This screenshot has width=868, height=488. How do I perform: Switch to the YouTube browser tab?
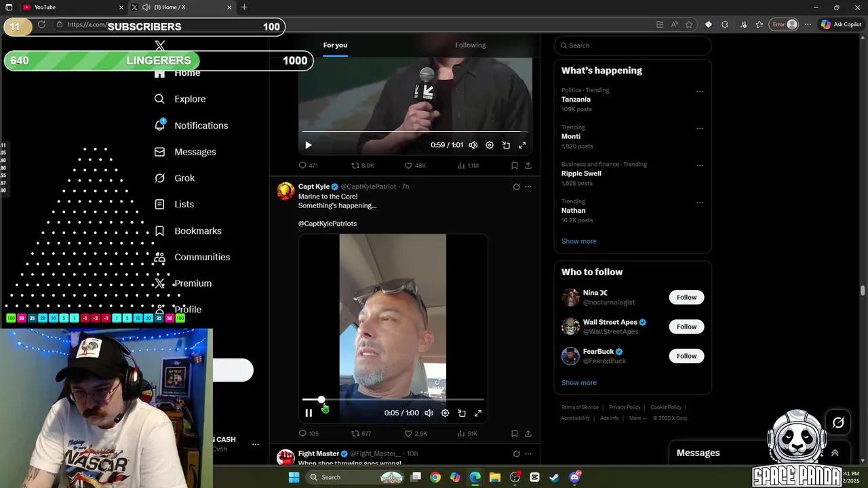click(x=72, y=7)
